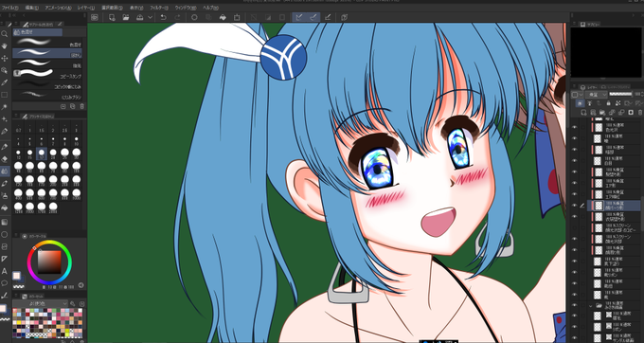Toggle Snap to Special Ruler in command bar

click(x=313, y=17)
